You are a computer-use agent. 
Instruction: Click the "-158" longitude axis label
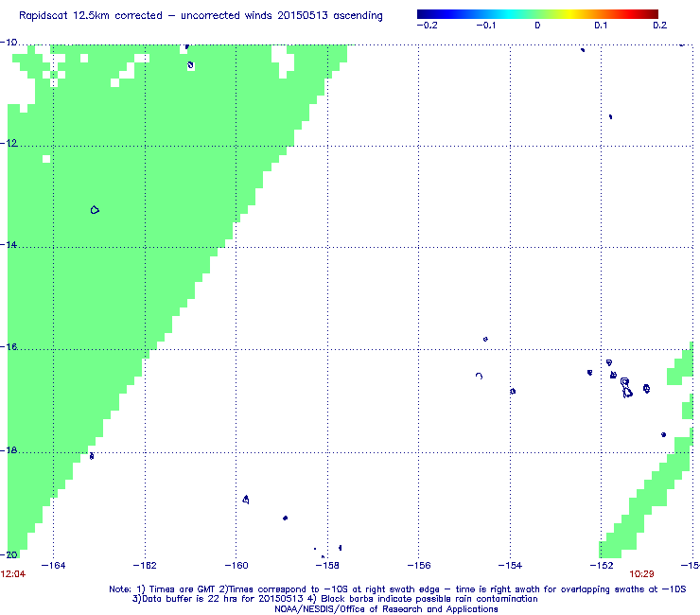pyautogui.click(x=327, y=566)
